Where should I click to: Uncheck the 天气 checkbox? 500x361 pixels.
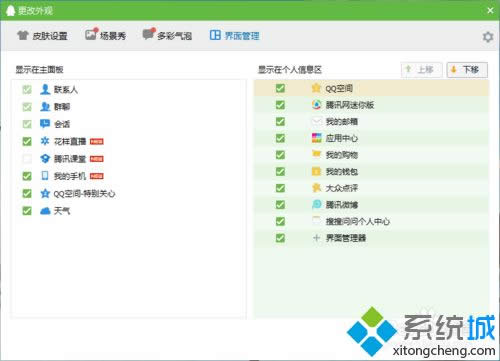coord(27,211)
